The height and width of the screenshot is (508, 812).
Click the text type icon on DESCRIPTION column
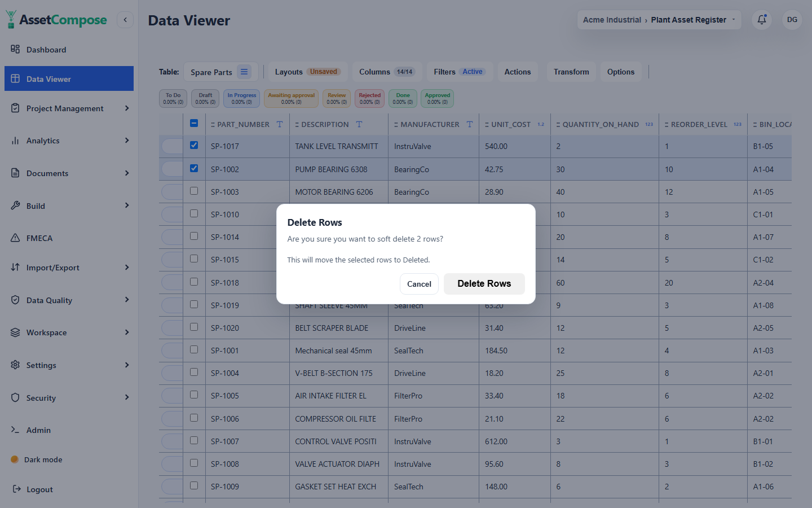coord(359,124)
